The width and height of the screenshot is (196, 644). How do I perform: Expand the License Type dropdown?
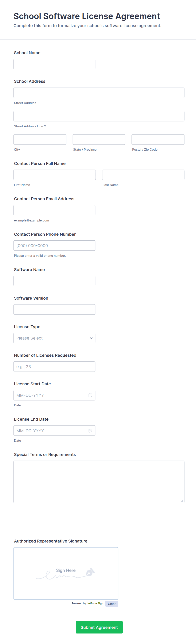tap(54, 338)
